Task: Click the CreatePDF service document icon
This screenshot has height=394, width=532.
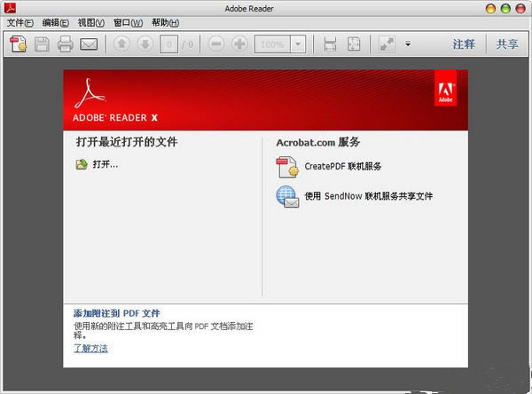Action: coord(287,167)
